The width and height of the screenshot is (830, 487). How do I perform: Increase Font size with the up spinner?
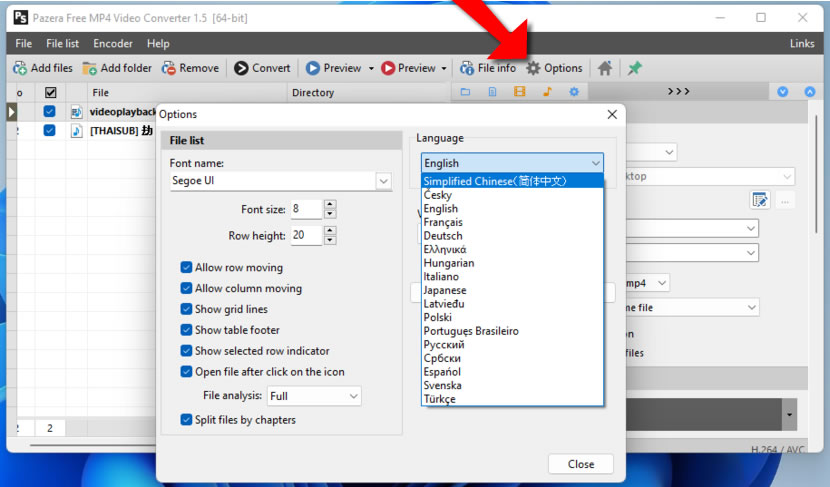click(x=330, y=204)
